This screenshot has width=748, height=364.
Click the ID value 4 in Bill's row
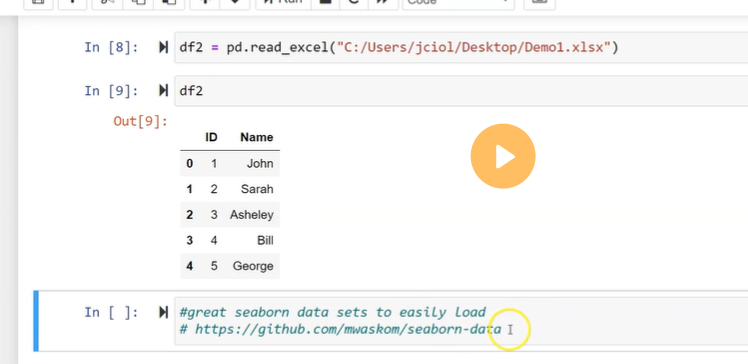coord(214,240)
